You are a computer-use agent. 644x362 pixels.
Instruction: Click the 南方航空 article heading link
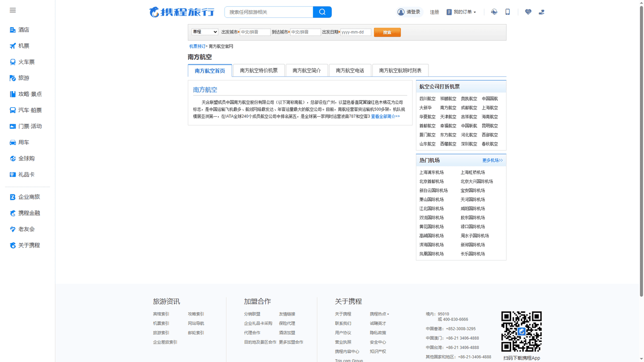205,90
